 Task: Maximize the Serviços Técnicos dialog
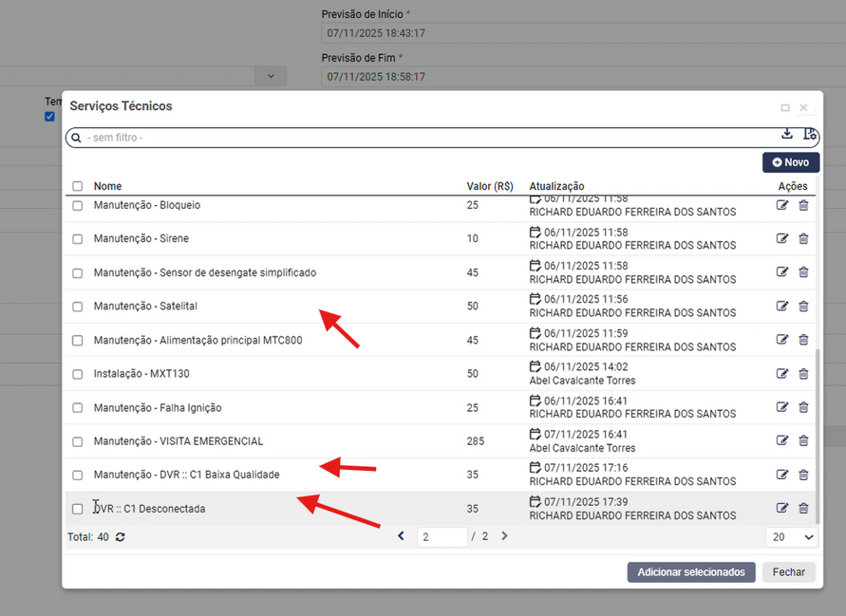tap(785, 108)
